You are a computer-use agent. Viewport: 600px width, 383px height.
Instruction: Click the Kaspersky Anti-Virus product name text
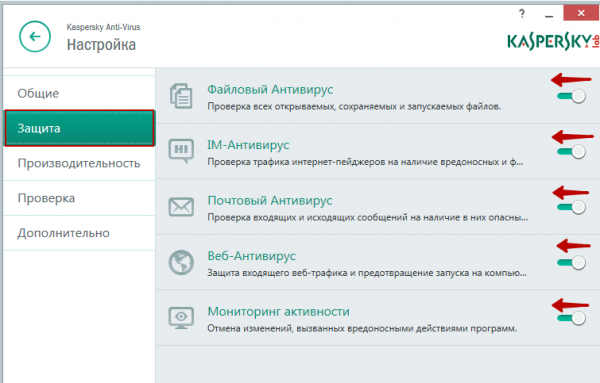(103, 27)
